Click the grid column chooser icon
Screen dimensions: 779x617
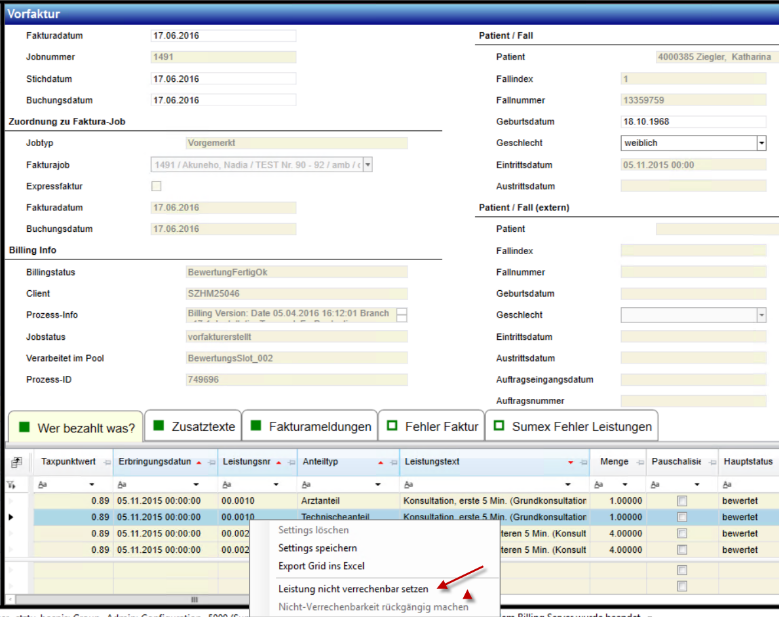pyautogui.click(x=16, y=463)
